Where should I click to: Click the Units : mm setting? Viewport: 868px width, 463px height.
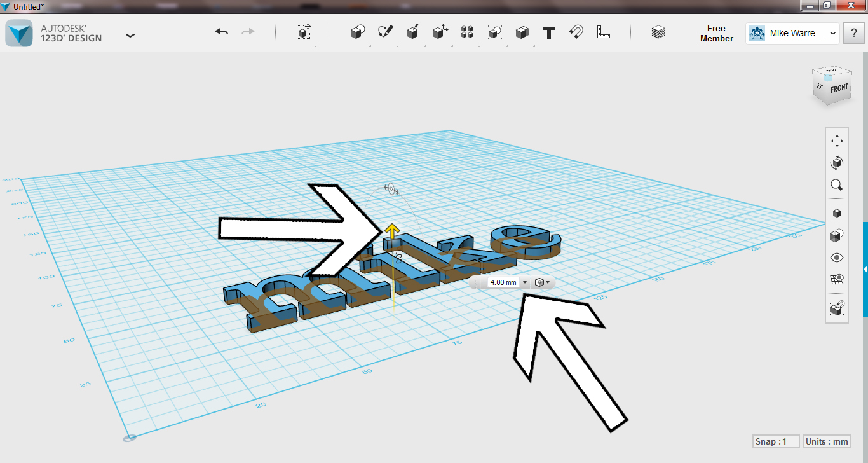click(827, 441)
